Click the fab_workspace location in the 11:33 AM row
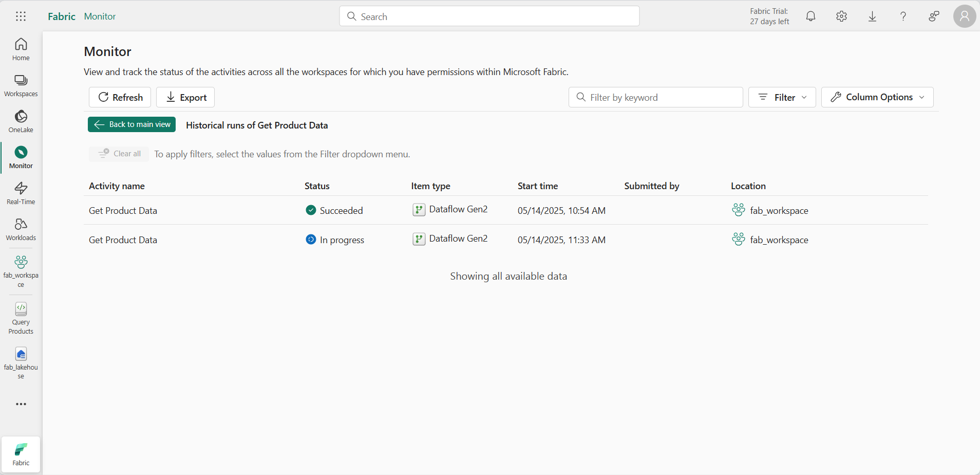Viewport: 980px width, 475px height. [x=779, y=240]
